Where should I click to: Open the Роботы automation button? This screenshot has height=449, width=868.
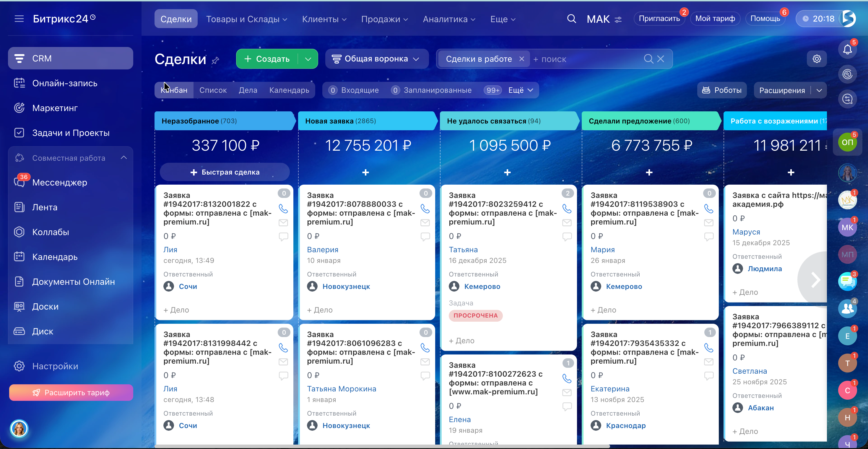pyautogui.click(x=721, y=90)
